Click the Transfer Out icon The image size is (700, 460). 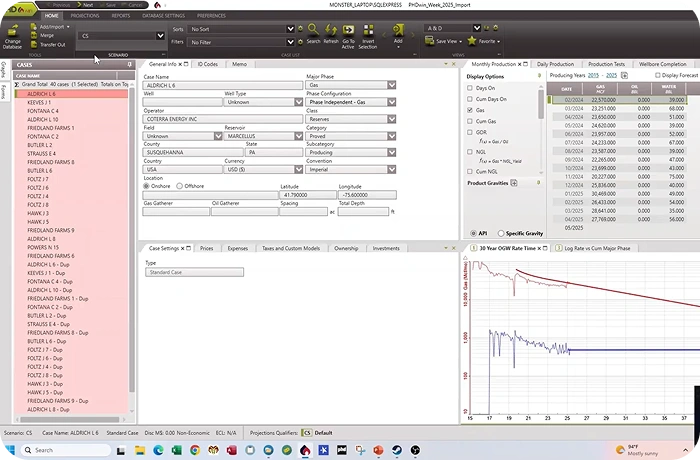point(47,44)
